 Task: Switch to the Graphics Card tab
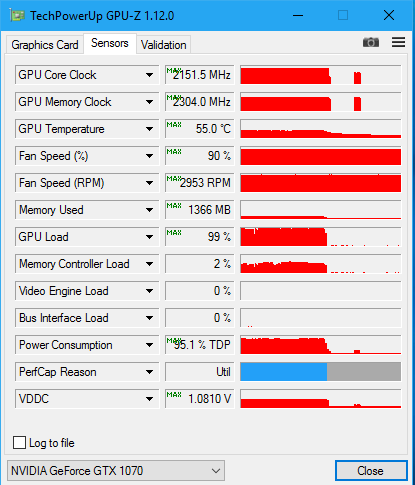click(x=45, y=45)
